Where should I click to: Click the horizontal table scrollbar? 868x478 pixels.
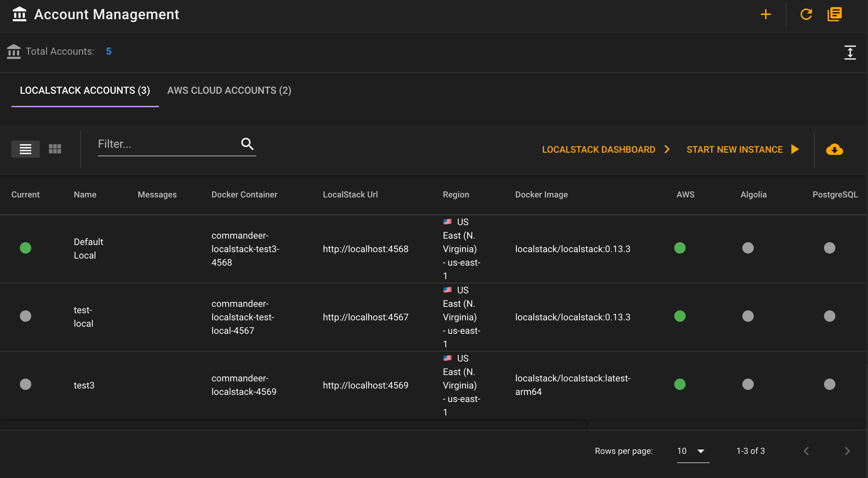(294, 424)
